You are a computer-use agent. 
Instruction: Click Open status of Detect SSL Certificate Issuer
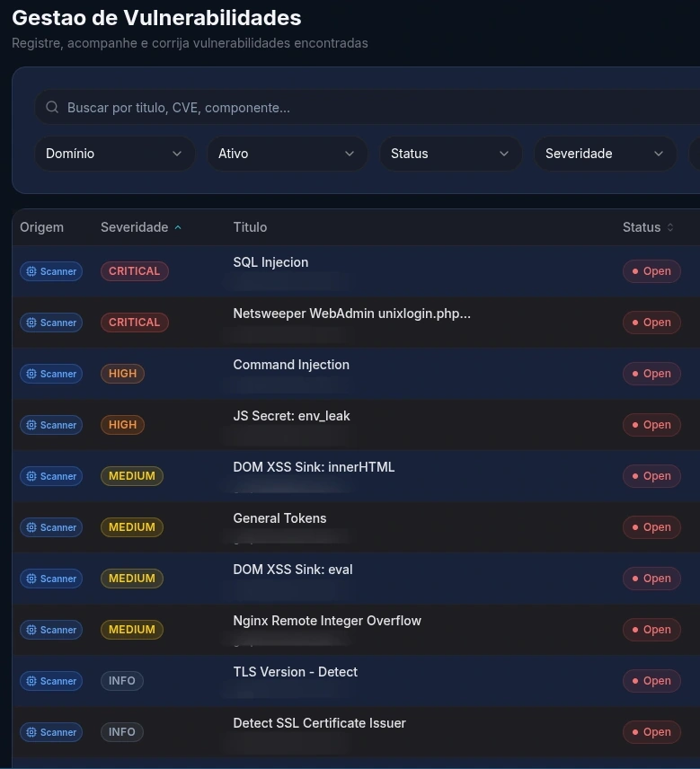tap(651, 732)
